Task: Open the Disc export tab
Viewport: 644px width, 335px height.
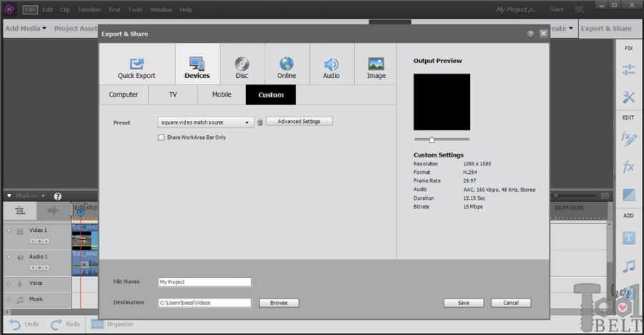Action: coord(242,64)
